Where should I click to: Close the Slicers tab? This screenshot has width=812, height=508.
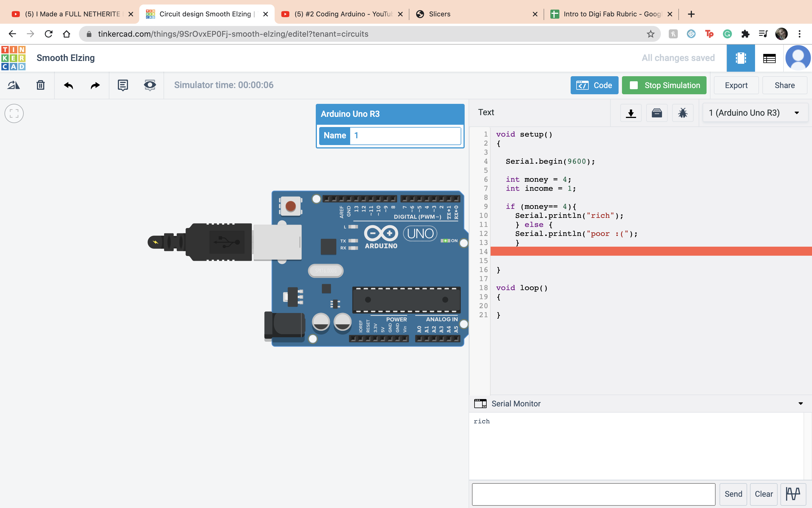click(x=535, y=14)
